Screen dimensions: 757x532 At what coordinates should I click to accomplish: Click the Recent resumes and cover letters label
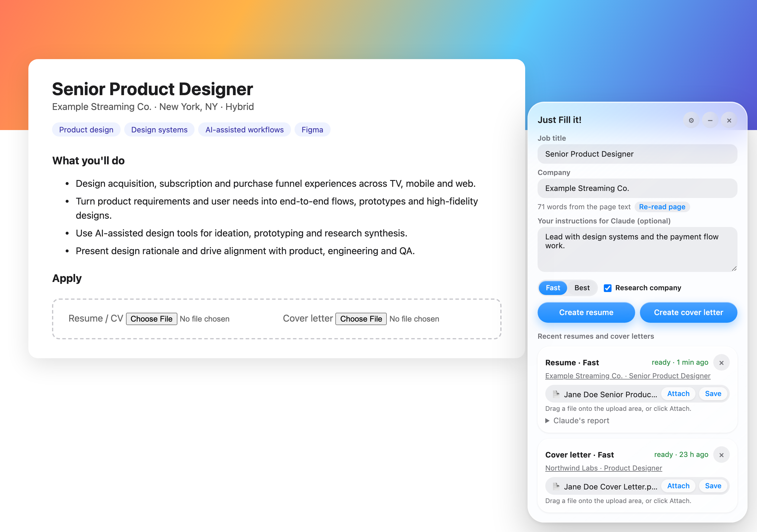pyautogui.click(x=596, y=336)
